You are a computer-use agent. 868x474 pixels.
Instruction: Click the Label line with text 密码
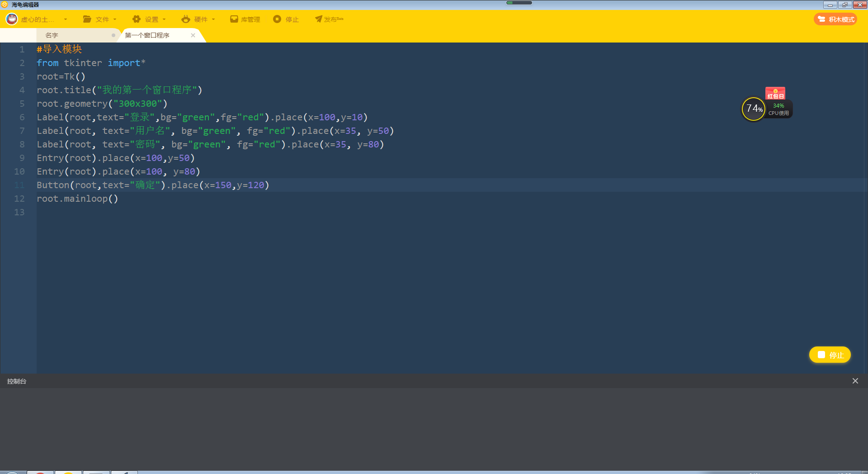pos(210,144)
